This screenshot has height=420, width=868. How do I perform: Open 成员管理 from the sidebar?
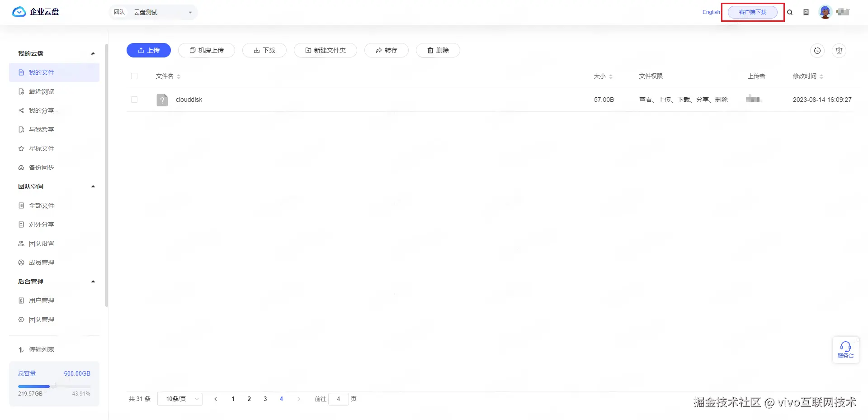pyautogui.click(x=42, y=262)
